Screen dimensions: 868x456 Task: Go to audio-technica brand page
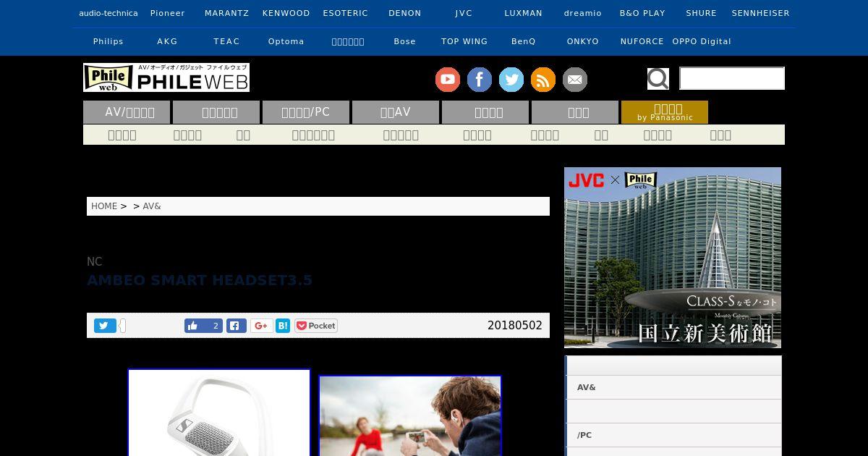click(109, 13)
